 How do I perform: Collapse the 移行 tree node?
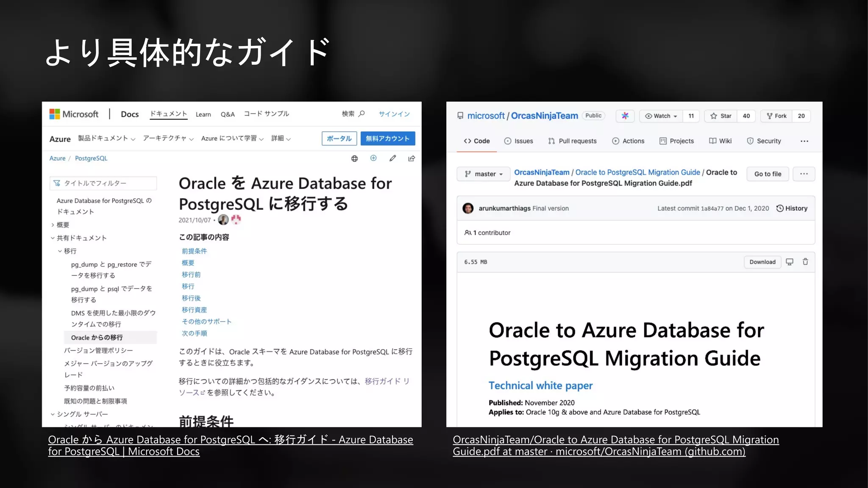(60, 251)
